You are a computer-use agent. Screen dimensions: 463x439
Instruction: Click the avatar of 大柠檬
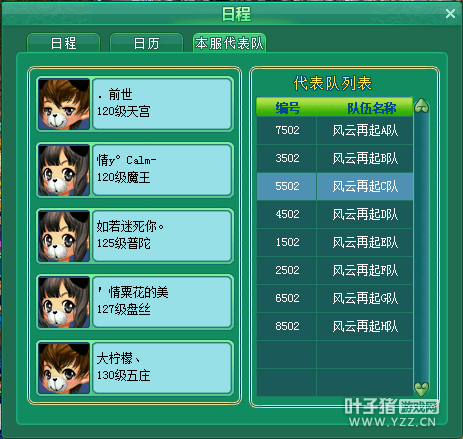64,368
